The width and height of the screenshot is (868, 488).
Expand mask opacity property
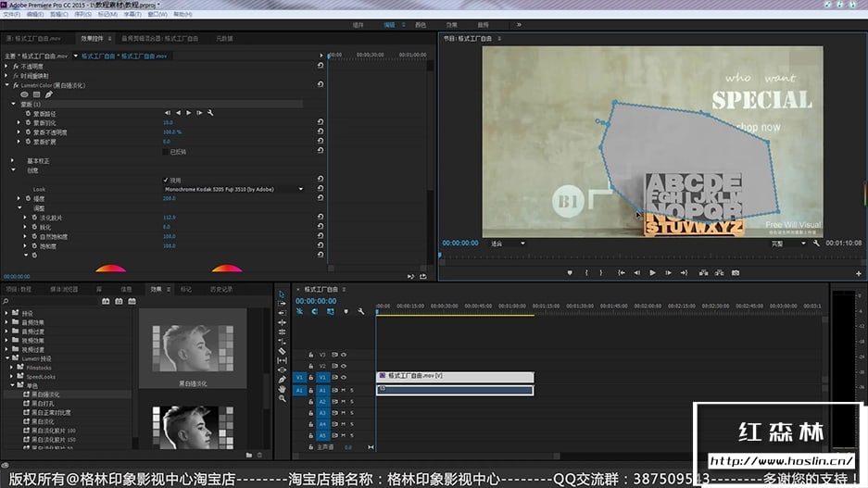(x=19, y=132)
